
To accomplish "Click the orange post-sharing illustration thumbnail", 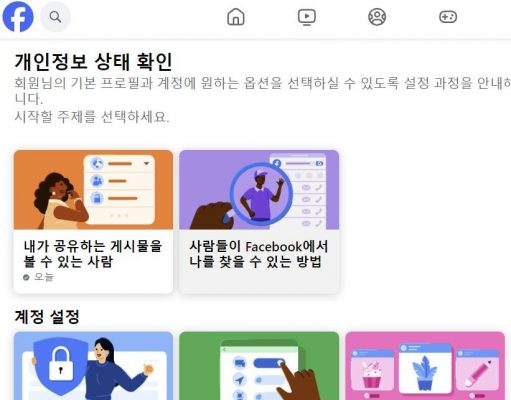I will [93, 190].
